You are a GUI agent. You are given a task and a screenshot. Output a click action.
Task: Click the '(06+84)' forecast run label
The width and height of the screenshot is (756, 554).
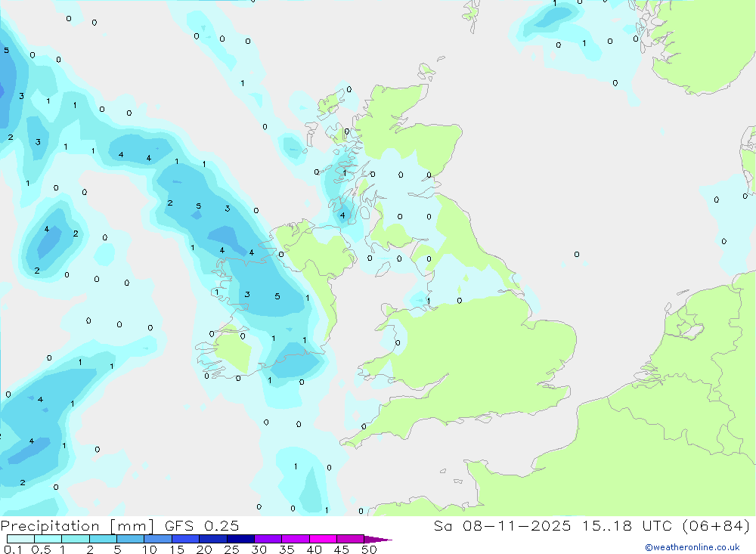tap(716, 526)
